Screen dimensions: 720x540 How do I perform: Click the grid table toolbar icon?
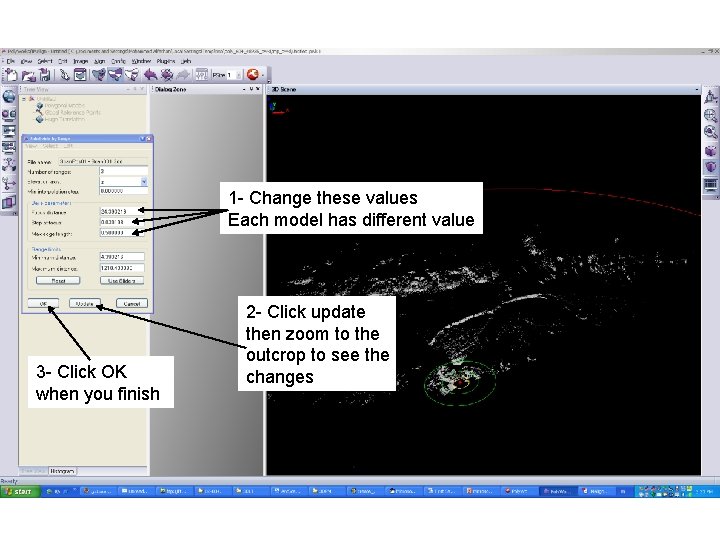(202, 74)
